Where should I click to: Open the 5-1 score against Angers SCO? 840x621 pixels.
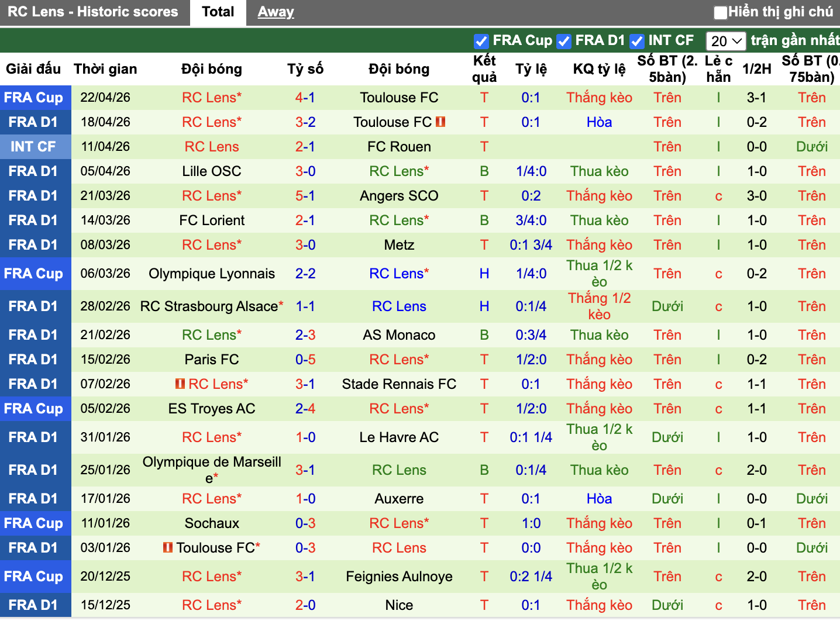305,196
